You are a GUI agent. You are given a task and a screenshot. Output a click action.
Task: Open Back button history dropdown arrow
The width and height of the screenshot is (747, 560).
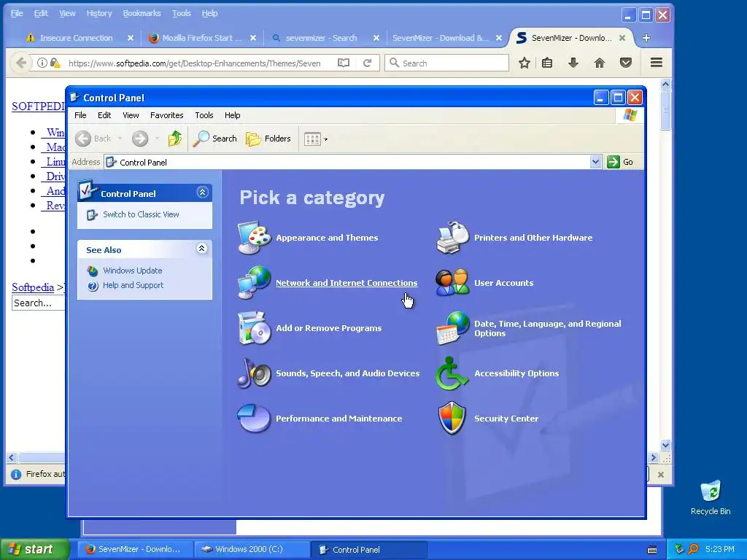[x=120, y=139]
